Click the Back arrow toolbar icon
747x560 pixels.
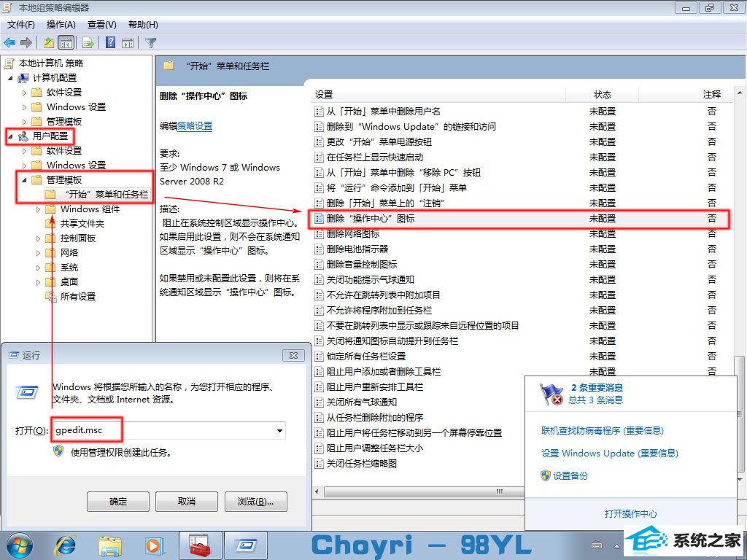coord(9,42)
